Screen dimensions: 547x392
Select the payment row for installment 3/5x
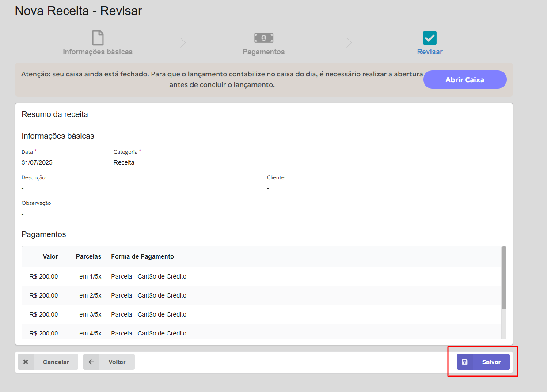[262, 314]
